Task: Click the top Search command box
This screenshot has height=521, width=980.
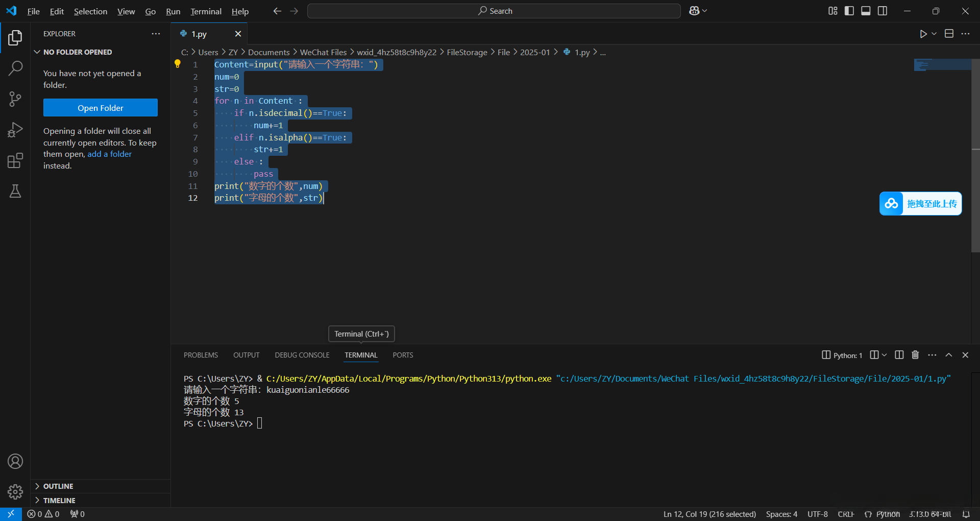Action: (494, 11)
